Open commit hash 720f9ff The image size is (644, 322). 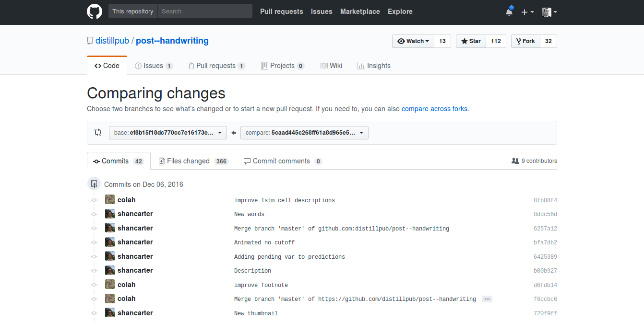coord(545,313)
